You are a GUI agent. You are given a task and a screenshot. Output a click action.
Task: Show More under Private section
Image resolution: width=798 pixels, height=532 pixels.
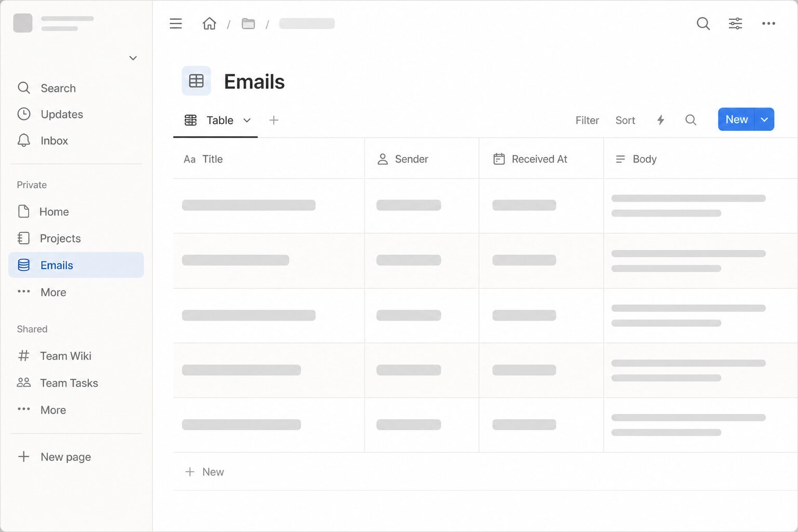point(76,292)
